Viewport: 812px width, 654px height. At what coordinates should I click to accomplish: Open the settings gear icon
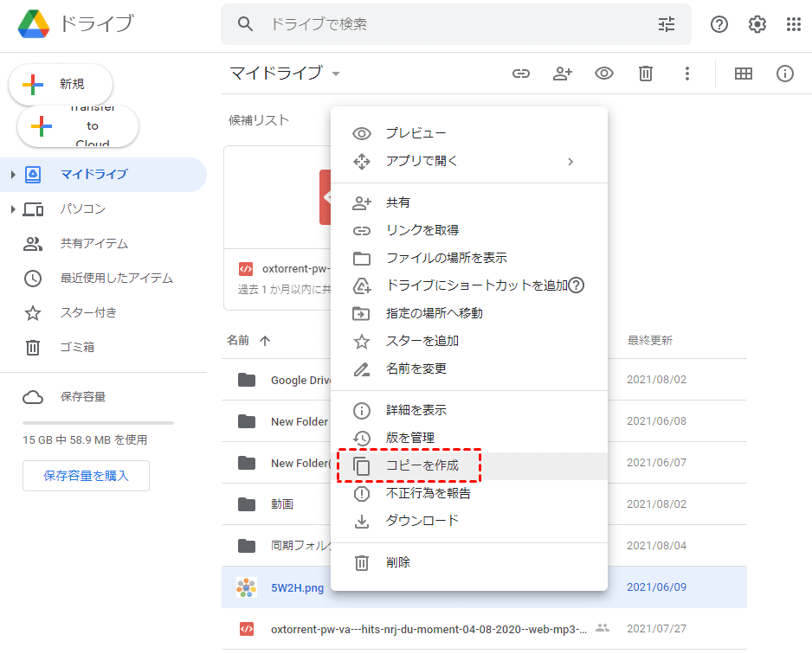click(757, 24)
